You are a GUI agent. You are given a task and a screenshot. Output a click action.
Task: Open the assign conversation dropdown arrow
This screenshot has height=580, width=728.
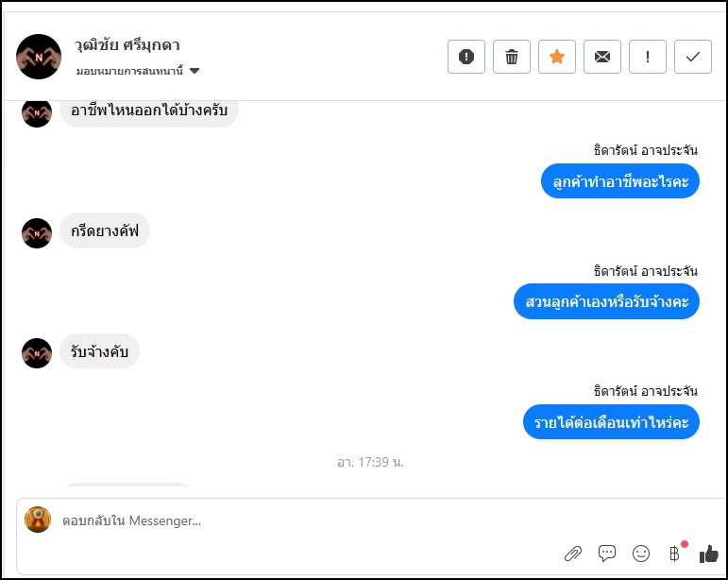195,71
